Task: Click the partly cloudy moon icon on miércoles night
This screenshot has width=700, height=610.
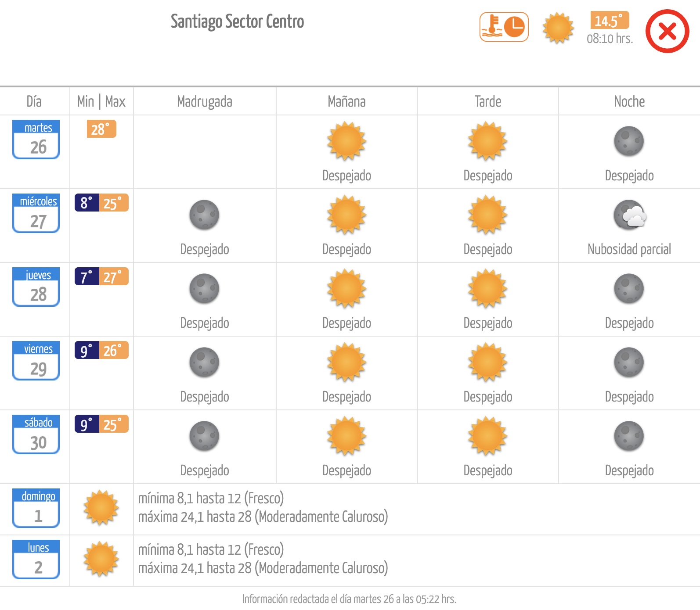Action: click(x=630, y=215)
